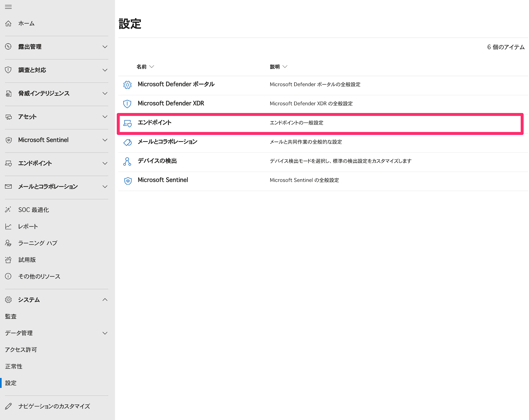Viewport: 529px width, 420px height.
Task: Click the エンドポイント row icon in settings list
Action: click(127, 123)
